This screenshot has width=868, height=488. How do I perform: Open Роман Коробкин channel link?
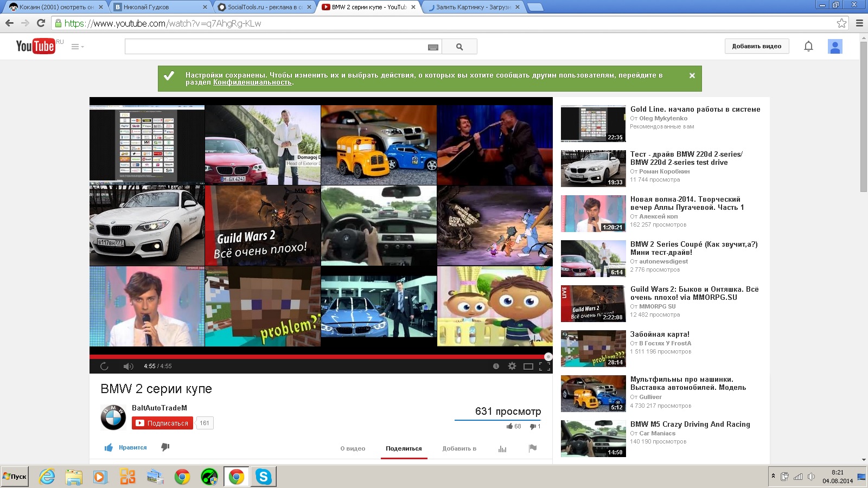pos(664,171)
